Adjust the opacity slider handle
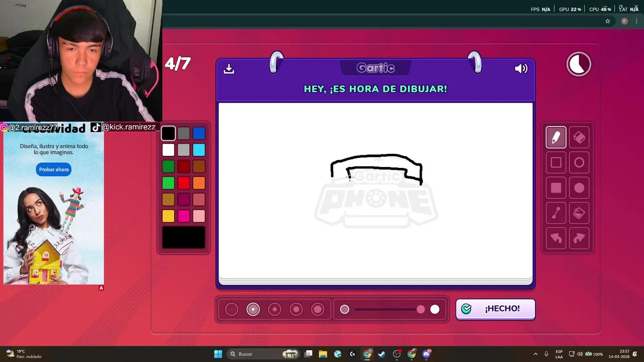Viewport: 644px width, 362px height. point(421,309)
